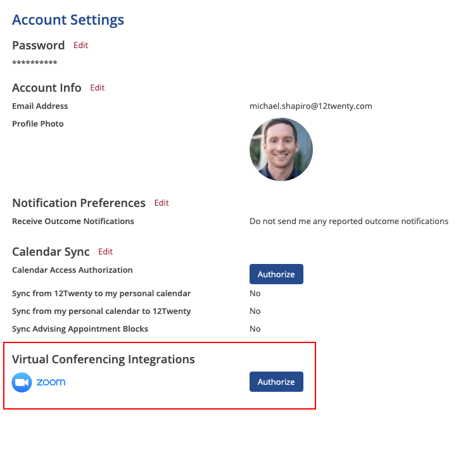
Task: Select the michael.shapiro email address text
Action: click(310, 106)
